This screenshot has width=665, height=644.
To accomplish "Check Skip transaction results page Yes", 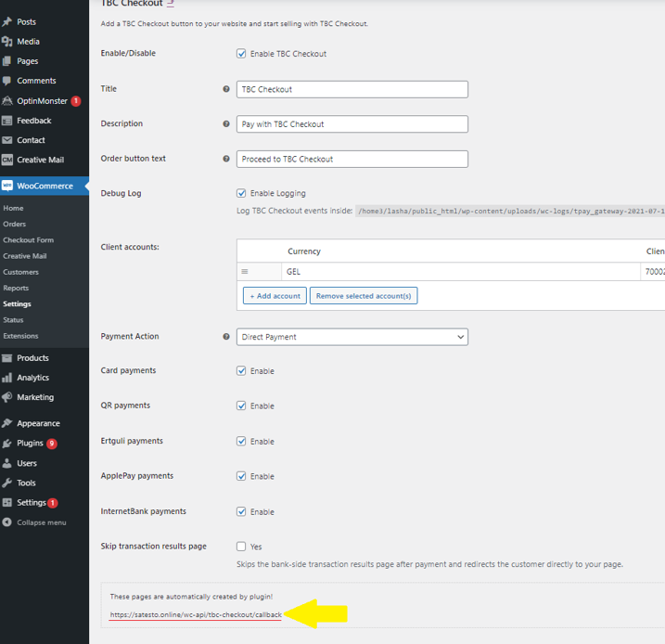I will pos(241,547).
